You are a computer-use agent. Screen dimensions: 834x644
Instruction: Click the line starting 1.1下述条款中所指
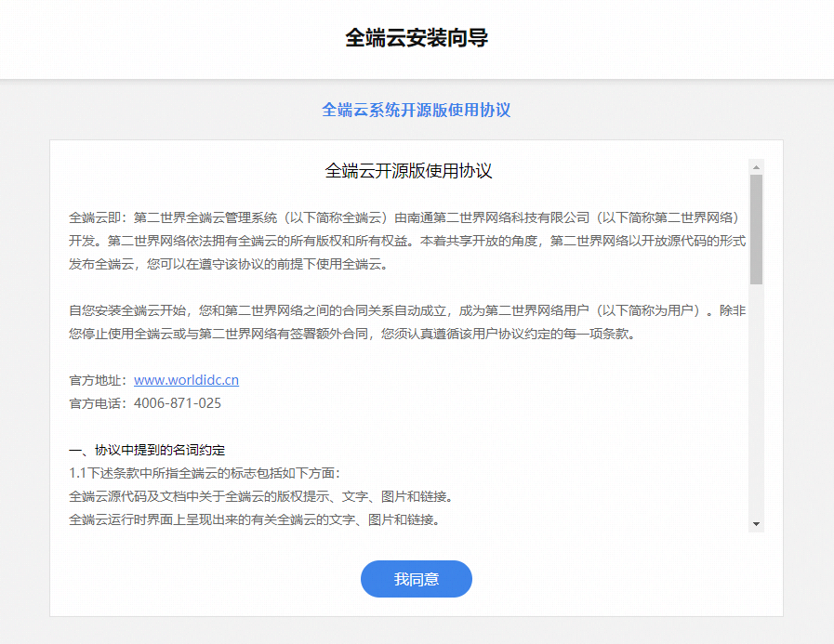[205, 473]
